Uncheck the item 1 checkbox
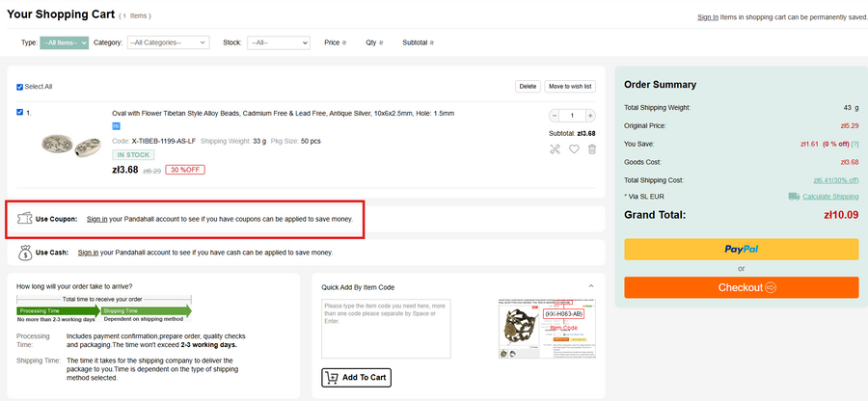Image resolution: width=868 pixels, height=401 pixels. (x=20, y=113)
